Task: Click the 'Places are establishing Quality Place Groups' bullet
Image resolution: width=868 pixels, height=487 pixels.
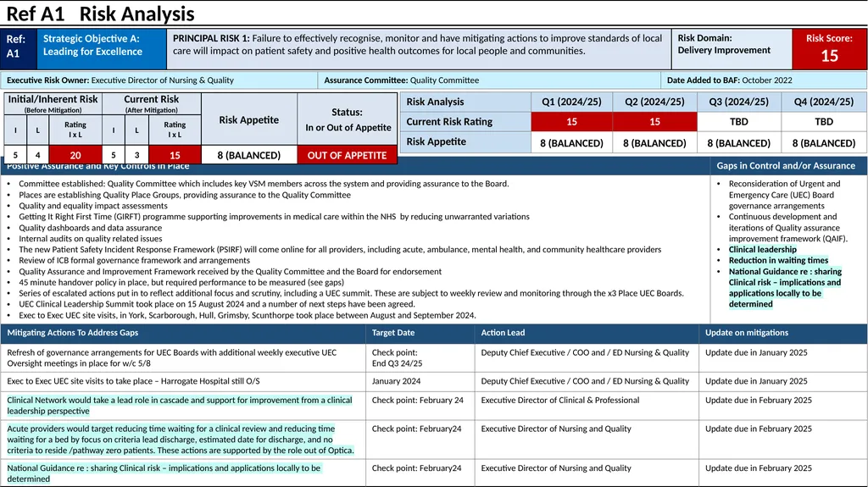Action: pos(184,195)
